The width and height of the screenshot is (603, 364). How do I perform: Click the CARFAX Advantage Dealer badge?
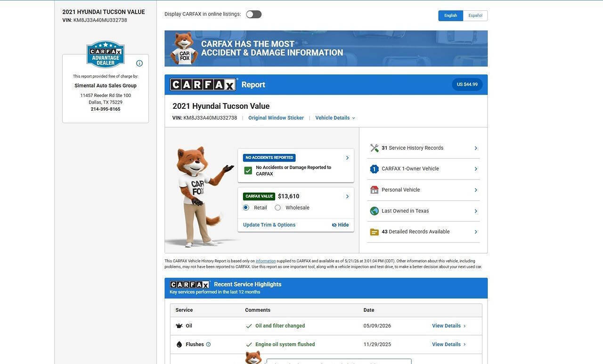tap(106, 54)
